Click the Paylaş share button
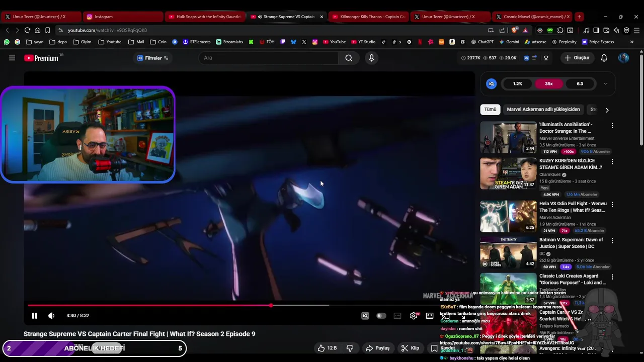 pos(377,348)
